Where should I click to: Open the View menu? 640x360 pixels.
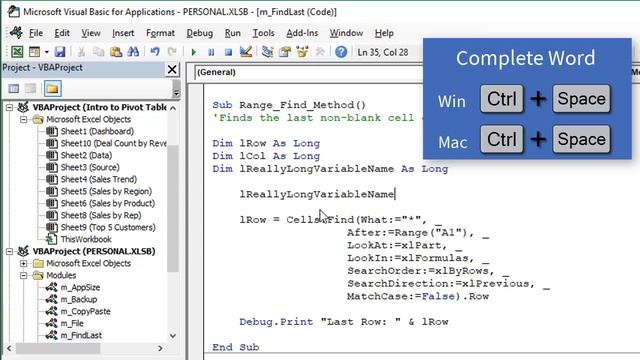coord(91,33)
